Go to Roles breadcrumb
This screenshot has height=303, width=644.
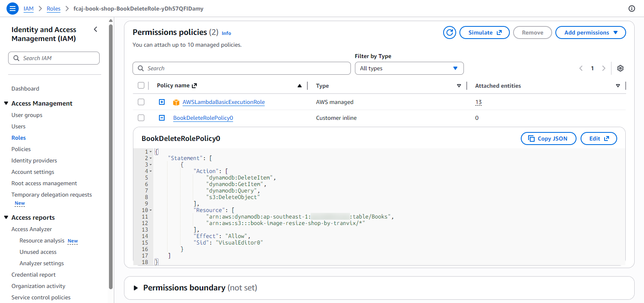[53, 9]
